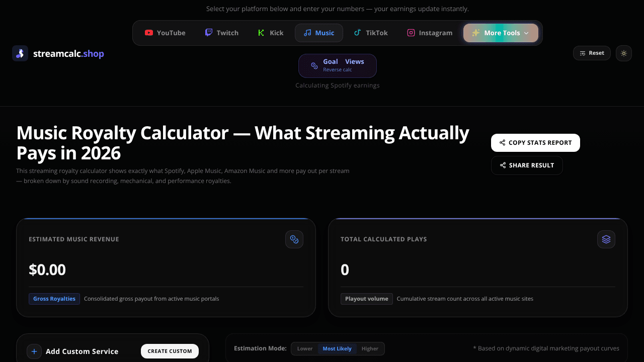Click the ESTIMATED MUSIC REVENUE label
The width and height of the screenshot is (644, 362).
pyautogui.click(x=74, y=239)
